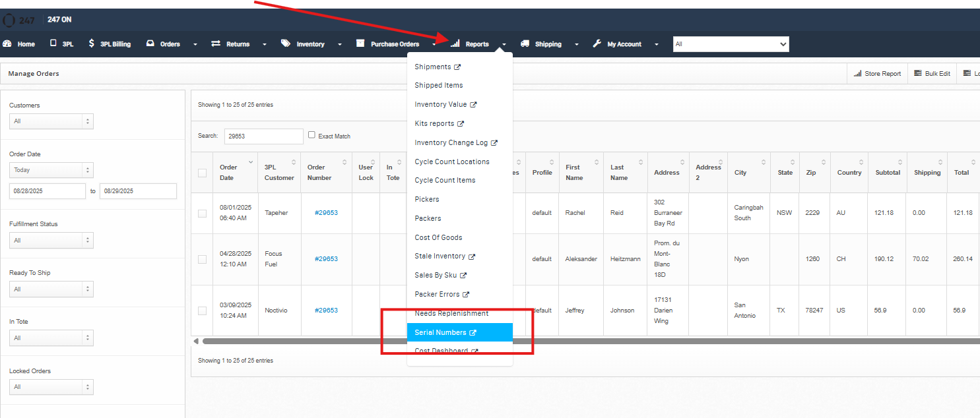Expand the Orders menu arrow

click(x=195, y=45)
